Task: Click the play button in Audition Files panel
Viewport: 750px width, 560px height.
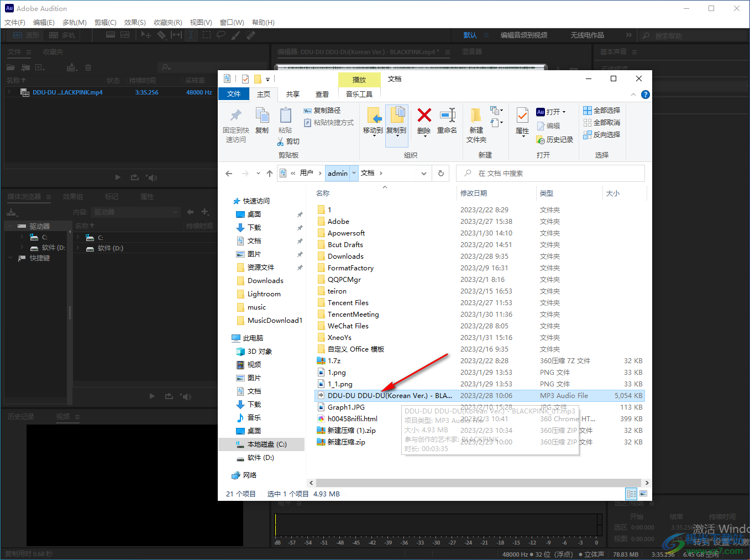Action: coord(118,177)
